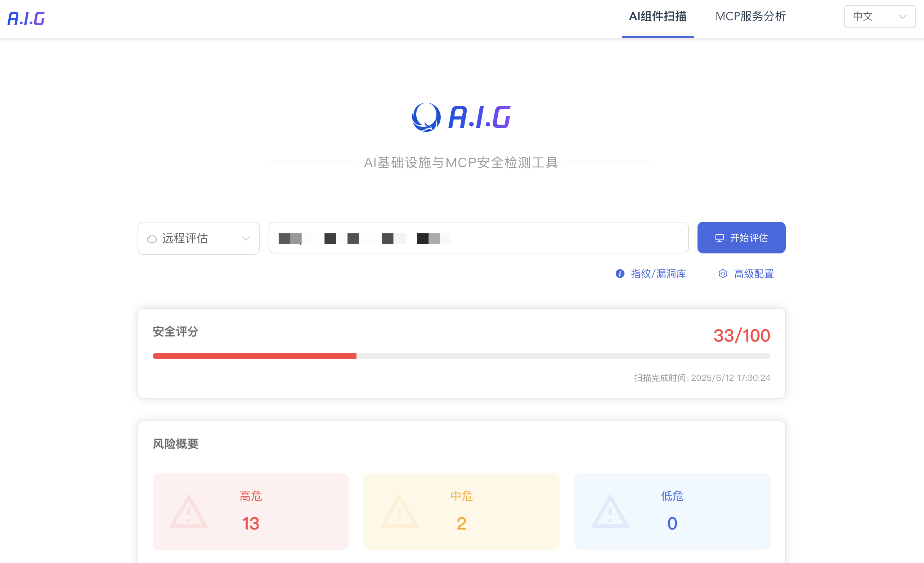Open the 高危 risk card showing 13
Image resolution: width=924 pixels, height=563 pixels.
(251, 511)
